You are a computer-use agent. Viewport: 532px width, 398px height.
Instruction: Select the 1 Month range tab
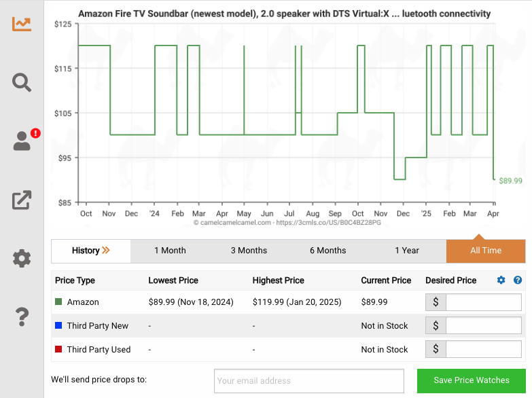point(170,251)
